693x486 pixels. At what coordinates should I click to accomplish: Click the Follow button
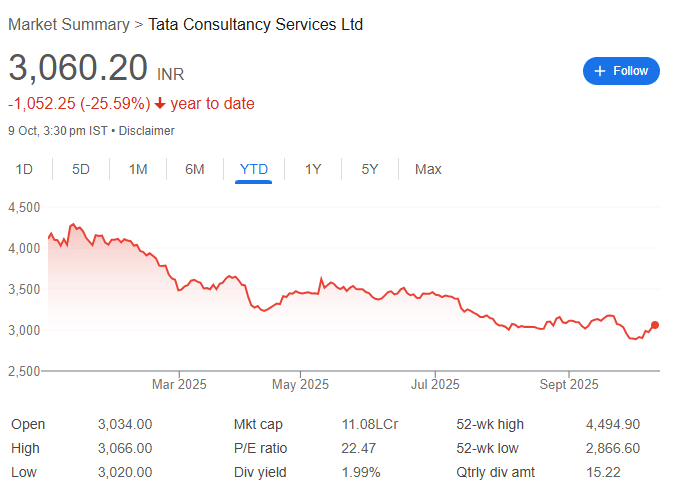621,71
